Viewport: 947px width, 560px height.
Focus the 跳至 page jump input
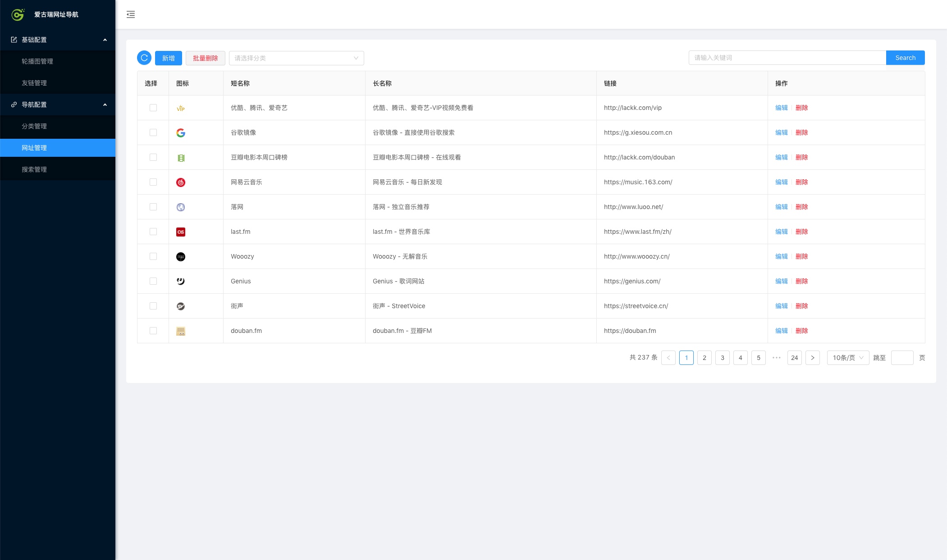click(902, 358)
